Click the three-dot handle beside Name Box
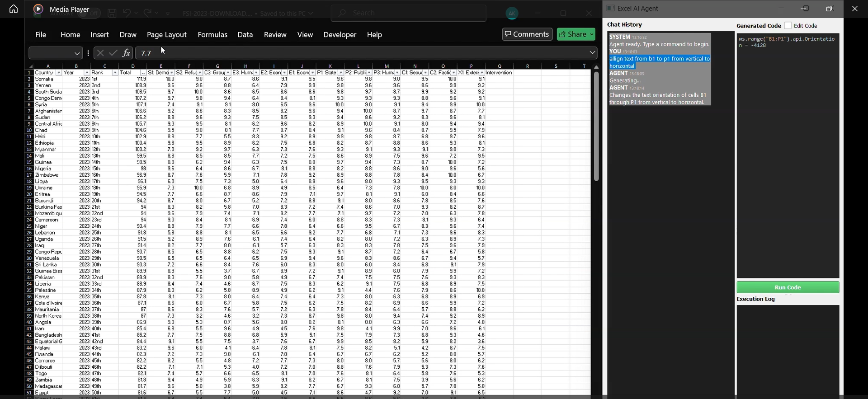The image size is (868, 399). click(88, 53)
